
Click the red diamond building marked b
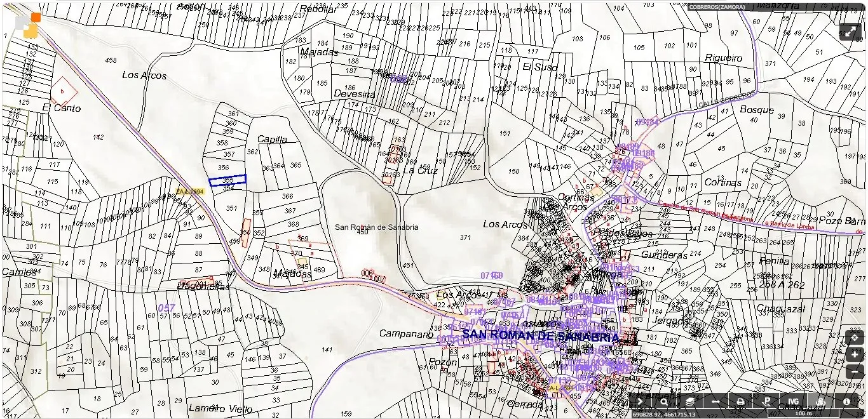click(x=64, y=91)
